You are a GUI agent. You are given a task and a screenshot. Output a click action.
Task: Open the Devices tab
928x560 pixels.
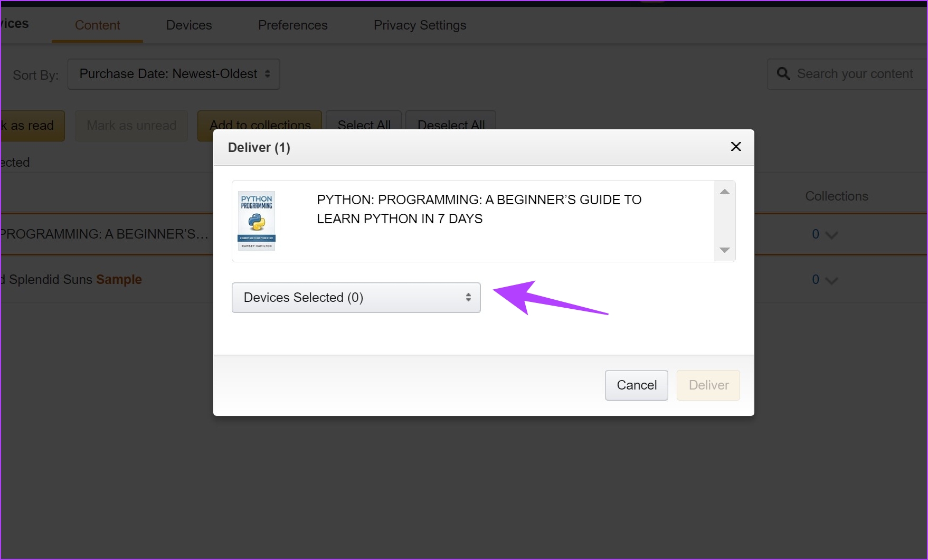point(188,25)
